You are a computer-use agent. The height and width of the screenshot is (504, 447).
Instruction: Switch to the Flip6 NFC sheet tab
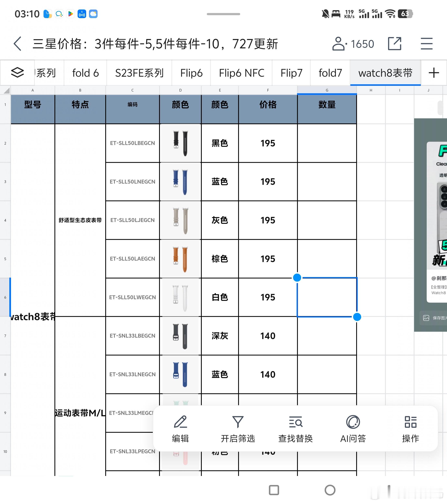tap(241, 73)
